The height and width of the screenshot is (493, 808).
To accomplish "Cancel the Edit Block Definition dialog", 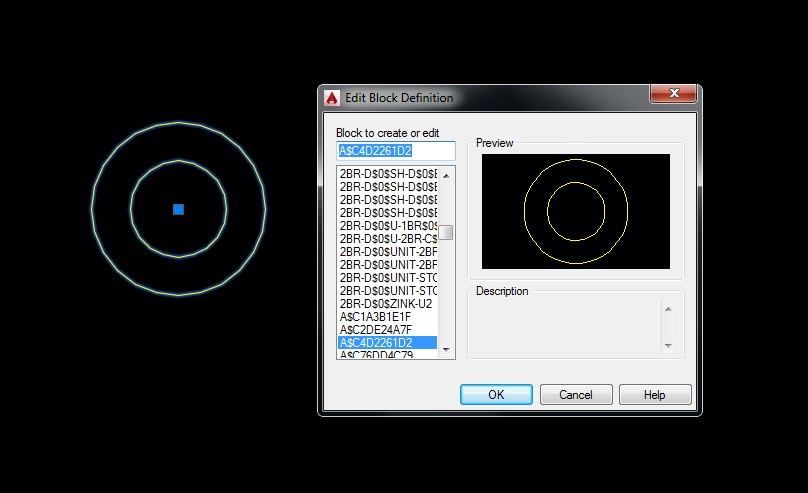I will [576, 395].
